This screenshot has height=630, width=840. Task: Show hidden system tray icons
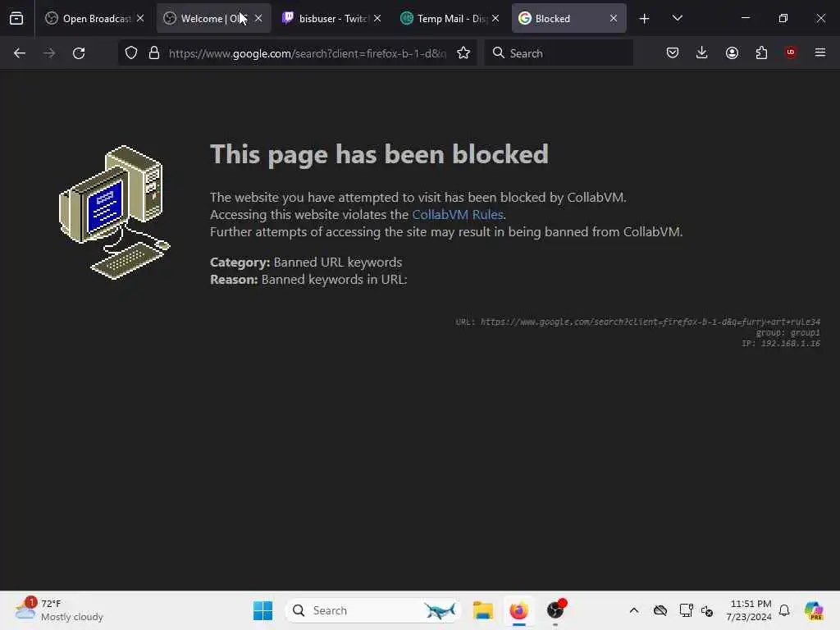(634, 610)
